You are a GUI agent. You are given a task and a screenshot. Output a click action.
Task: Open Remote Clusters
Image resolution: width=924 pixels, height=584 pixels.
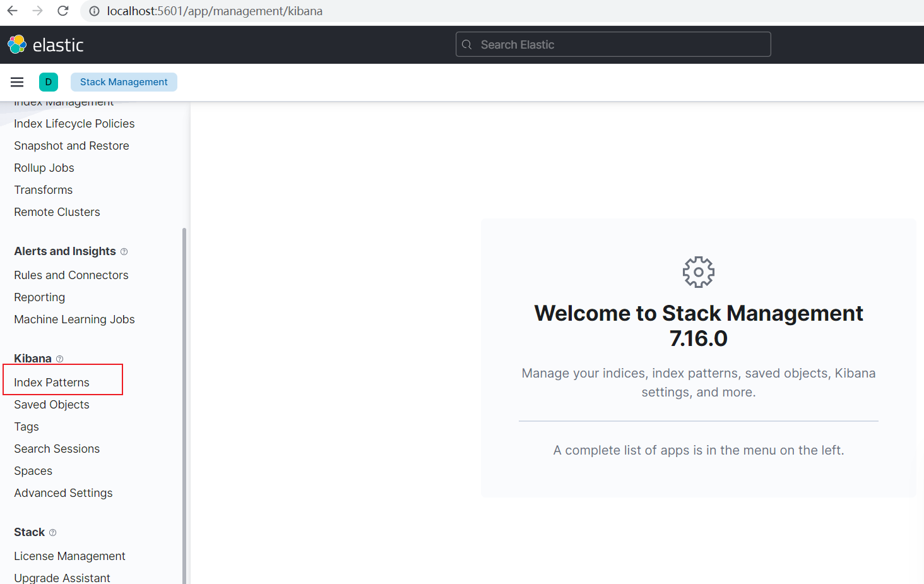pos(57,212)
